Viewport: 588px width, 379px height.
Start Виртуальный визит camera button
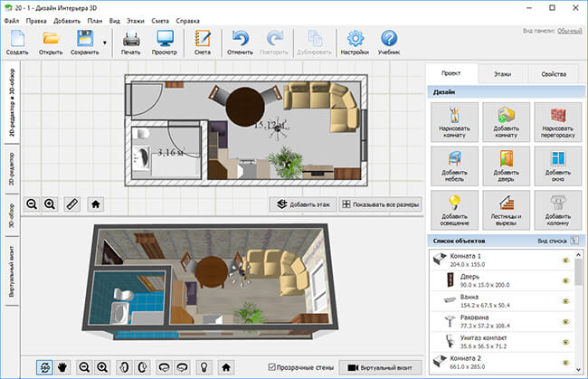[380, 368]
